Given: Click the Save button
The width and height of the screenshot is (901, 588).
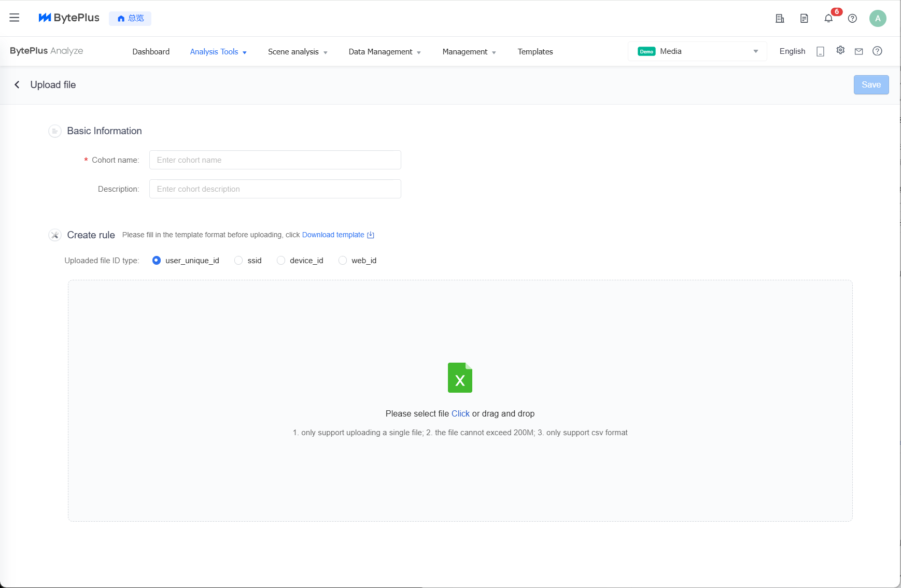Looking at the screenshot, I should tap(871, 85).
